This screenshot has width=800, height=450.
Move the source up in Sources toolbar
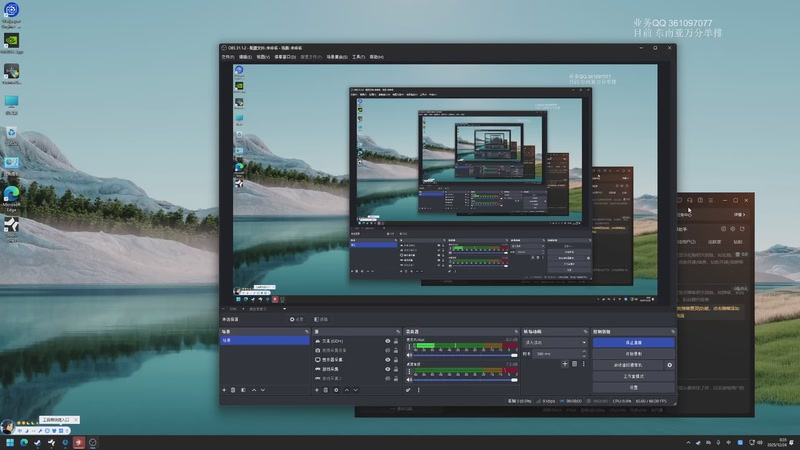(x=347, y=390)
